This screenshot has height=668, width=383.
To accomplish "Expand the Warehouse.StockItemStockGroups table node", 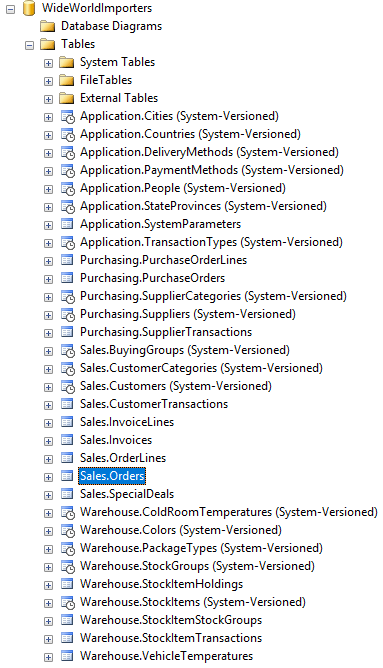I will coord(49,621).
